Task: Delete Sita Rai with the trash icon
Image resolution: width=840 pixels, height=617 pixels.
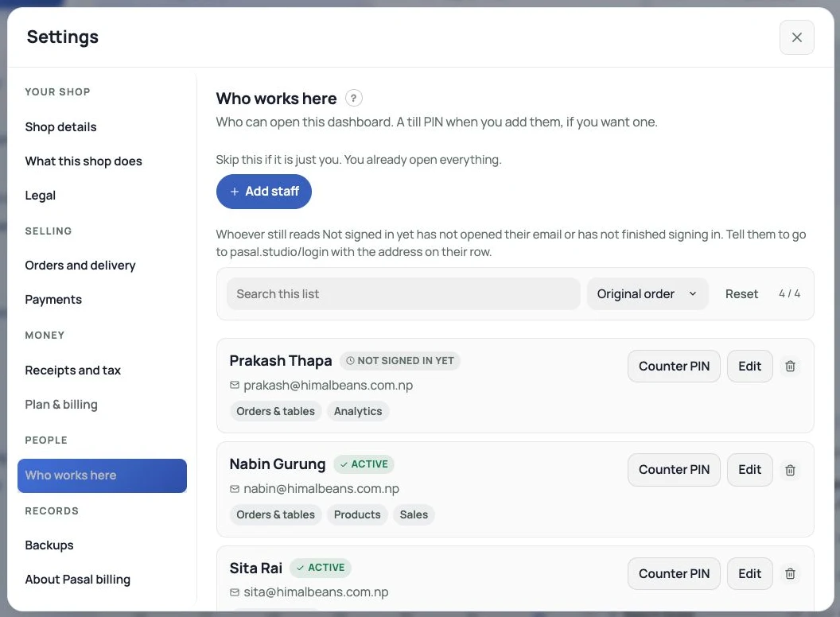Action: pyautogui.click(x=790, y=573)
